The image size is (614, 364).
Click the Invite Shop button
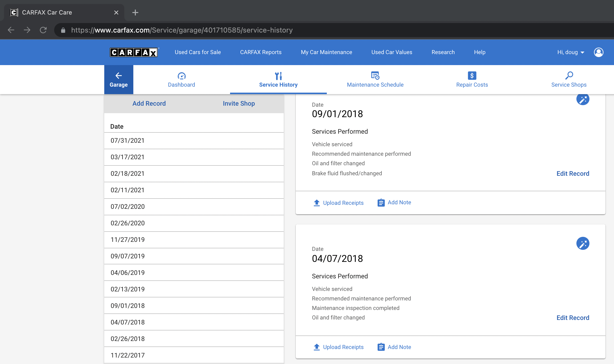[239, 103]
